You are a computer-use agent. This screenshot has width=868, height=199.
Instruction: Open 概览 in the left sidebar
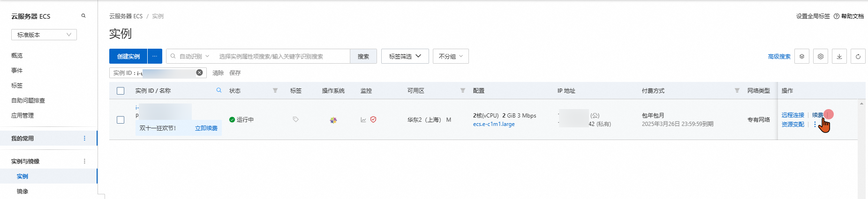pyautogui.click(x=17, y=55)
